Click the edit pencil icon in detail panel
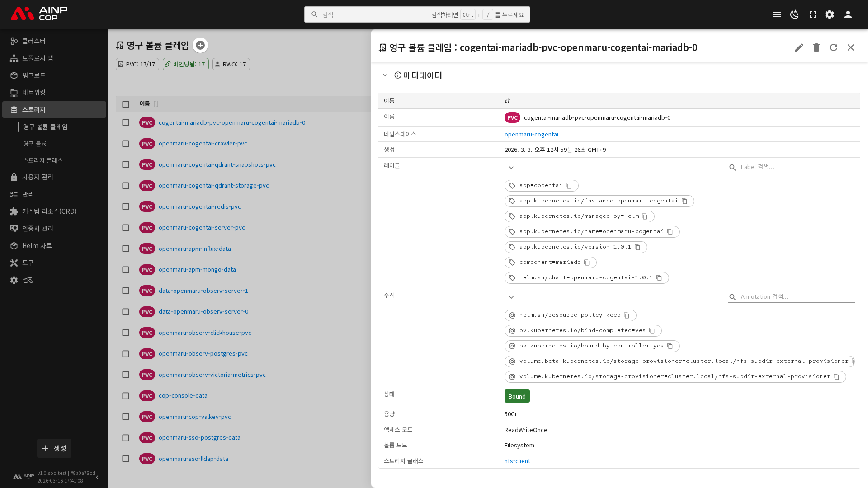The image size is (868, 488). click(x=799, y=47)
